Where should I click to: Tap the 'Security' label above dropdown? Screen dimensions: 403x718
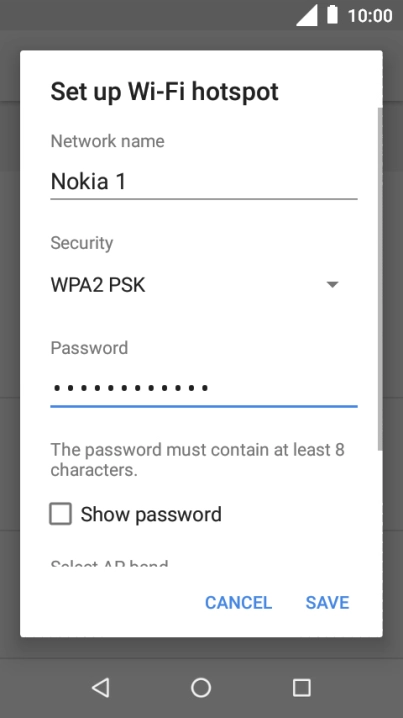pyautogui.click(x=82, y=243)
